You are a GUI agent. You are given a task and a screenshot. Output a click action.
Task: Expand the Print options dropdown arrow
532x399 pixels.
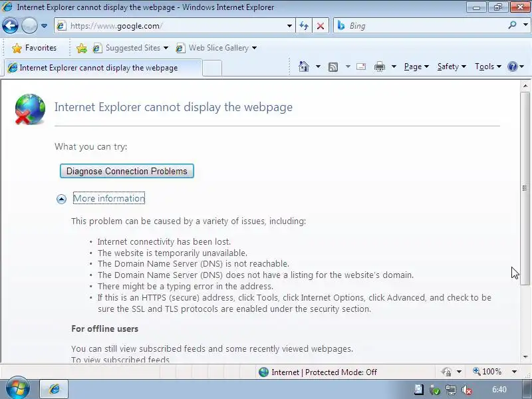point(394,66)
